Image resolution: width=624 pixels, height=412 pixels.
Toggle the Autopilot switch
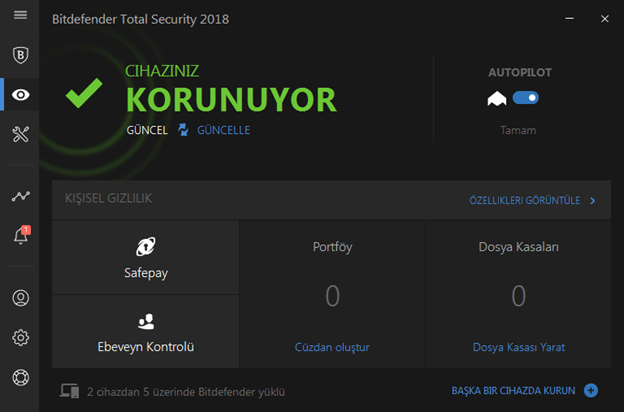525,98
